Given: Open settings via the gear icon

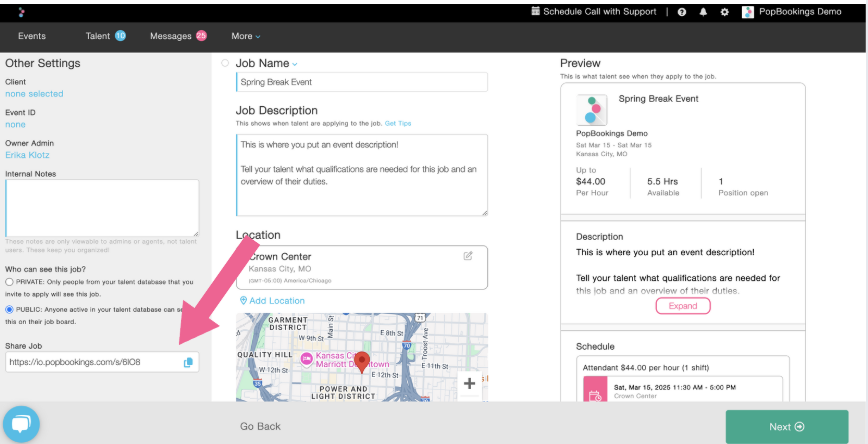Looking at the screenshot, I should click(725, 12).
